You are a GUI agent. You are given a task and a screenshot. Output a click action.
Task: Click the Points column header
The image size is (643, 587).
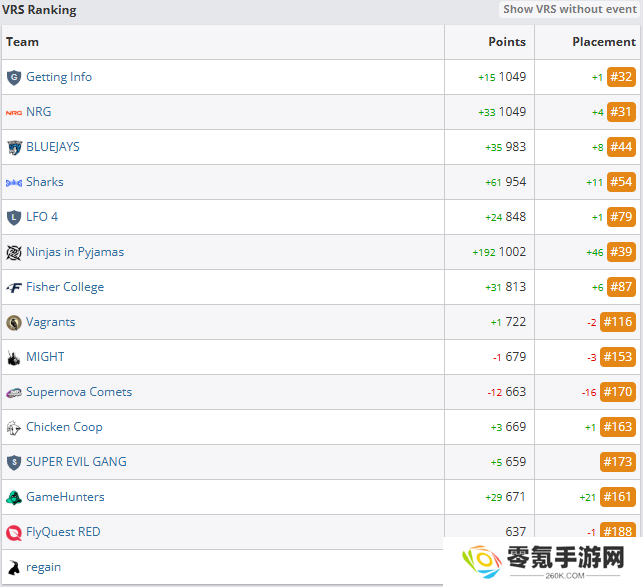[507, 42]
